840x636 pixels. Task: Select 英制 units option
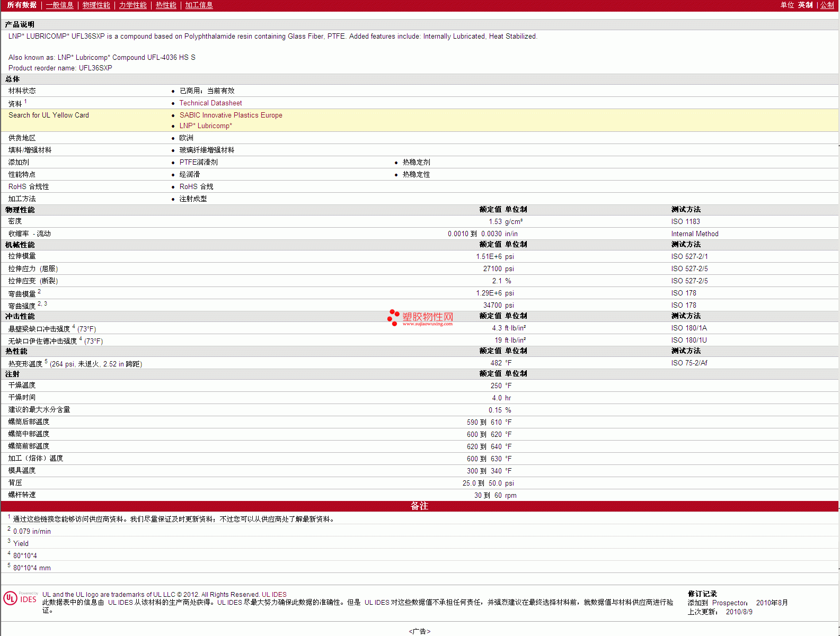pos(805,5)
